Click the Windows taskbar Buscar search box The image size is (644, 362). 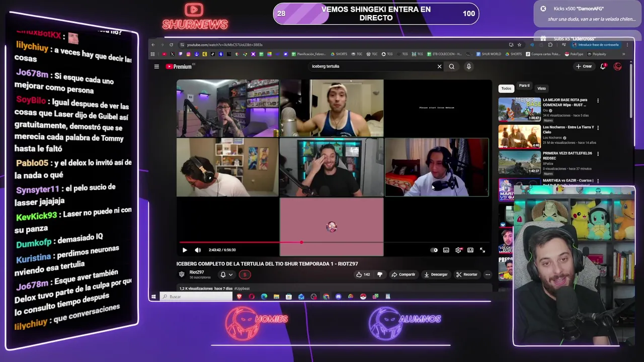pyautogui.click(x=196, y=297)
